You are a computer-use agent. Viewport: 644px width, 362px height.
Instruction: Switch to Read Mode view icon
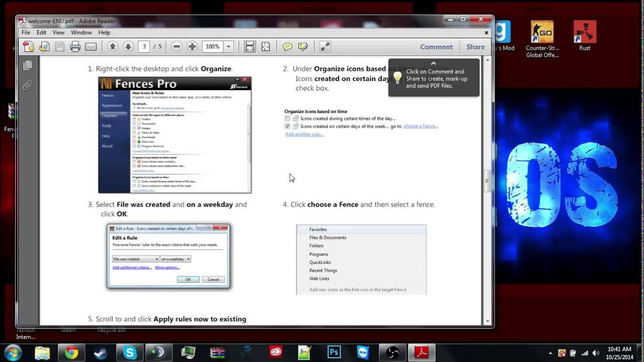coord(326,47)
